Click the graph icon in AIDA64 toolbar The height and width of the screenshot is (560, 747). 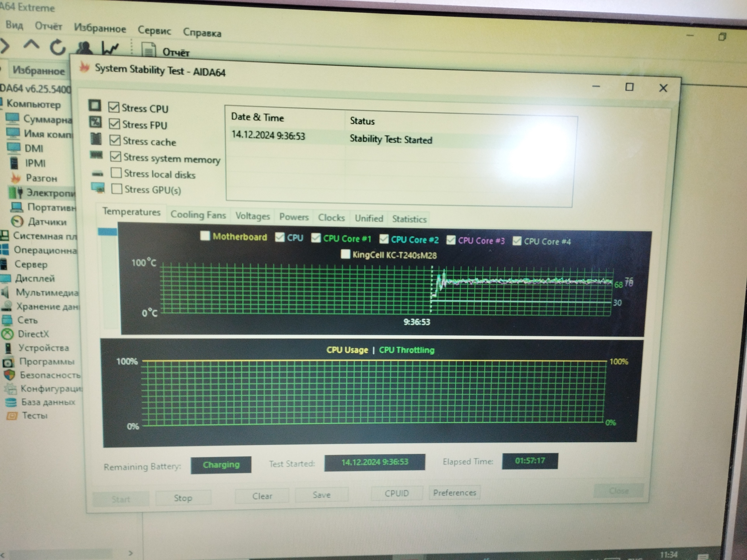point(110,48)
